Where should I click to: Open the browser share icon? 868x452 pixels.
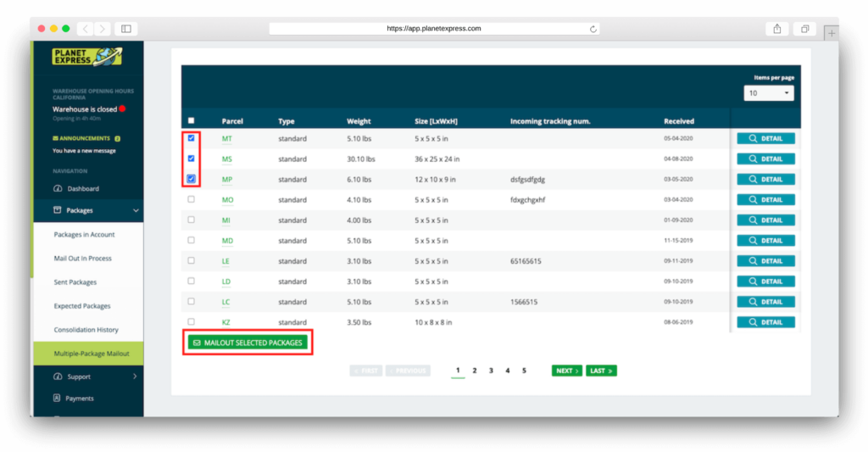[x=777, y=29]
